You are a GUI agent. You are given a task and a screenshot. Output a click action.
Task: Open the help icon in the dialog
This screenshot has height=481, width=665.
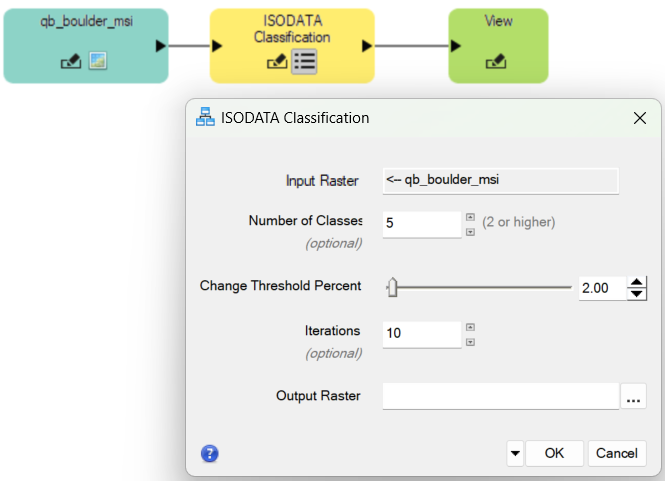[x=210, y=453]
